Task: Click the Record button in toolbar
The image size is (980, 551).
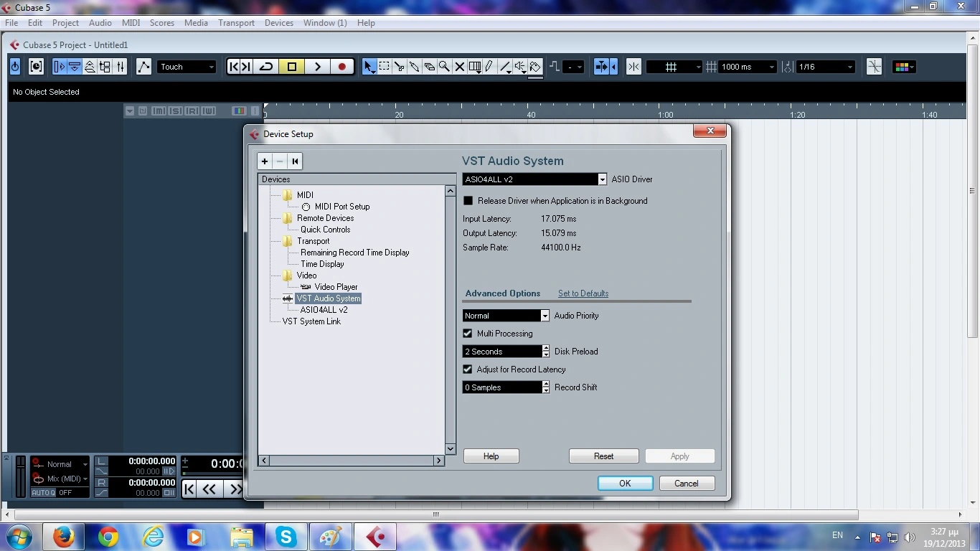Action: (342, 67)
